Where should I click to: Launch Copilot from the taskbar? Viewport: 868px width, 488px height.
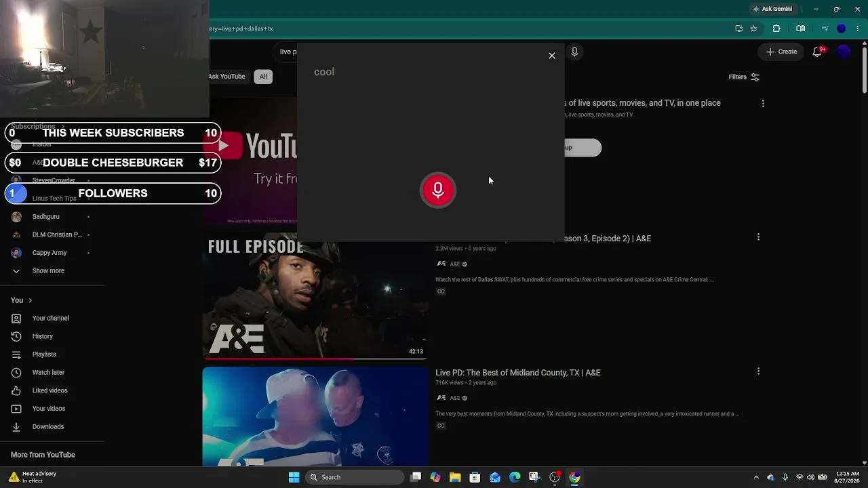(x=435, y=477)
